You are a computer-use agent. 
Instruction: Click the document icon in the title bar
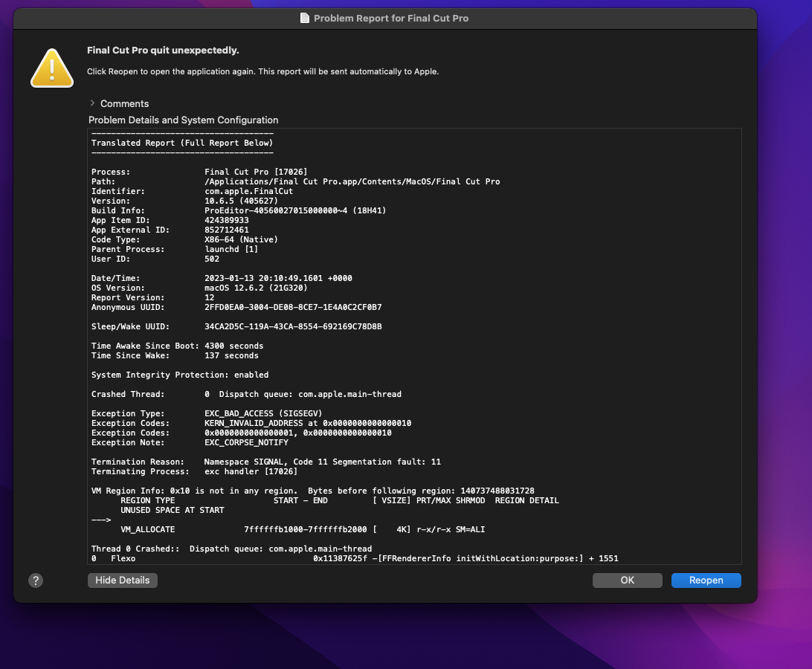pyautogui.click(x=305, y=18)
